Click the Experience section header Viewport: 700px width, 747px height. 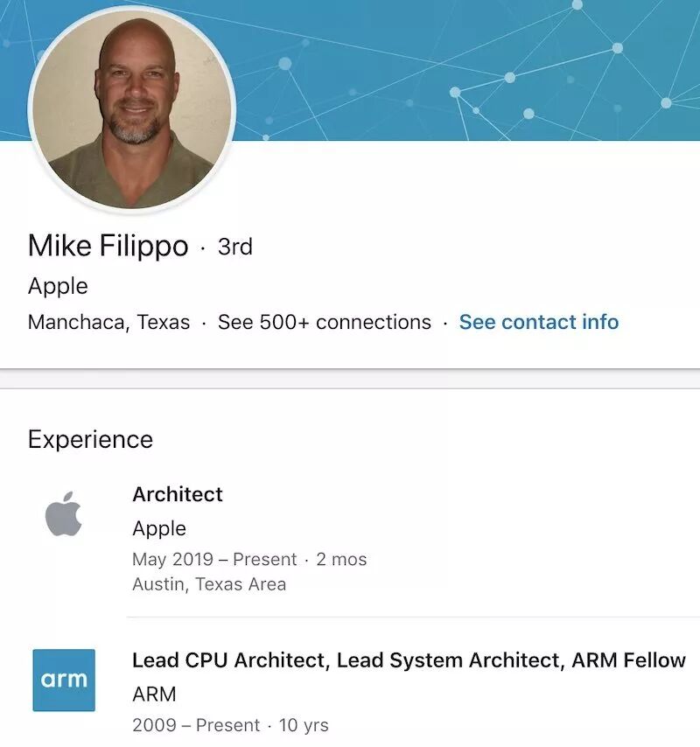coord(92,439)
